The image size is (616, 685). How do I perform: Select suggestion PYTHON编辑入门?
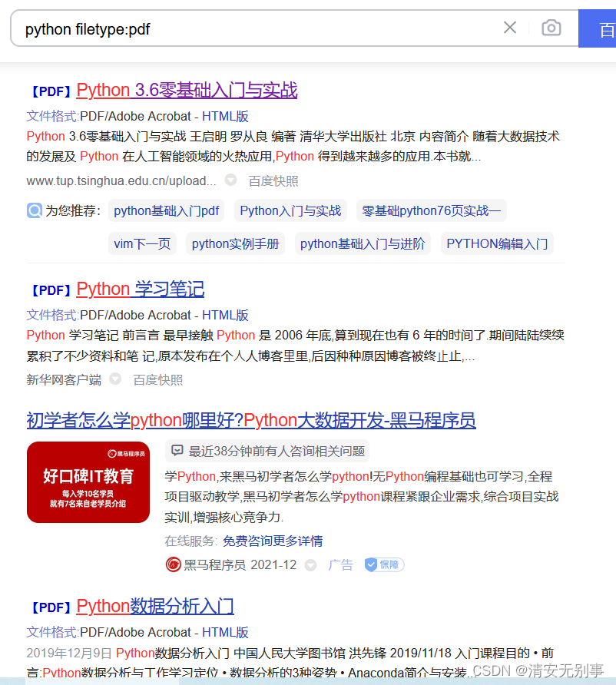[x=497, y=243]
